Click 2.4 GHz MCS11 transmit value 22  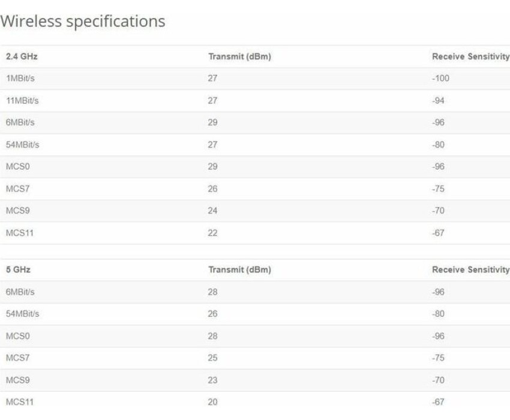(213, 233)
